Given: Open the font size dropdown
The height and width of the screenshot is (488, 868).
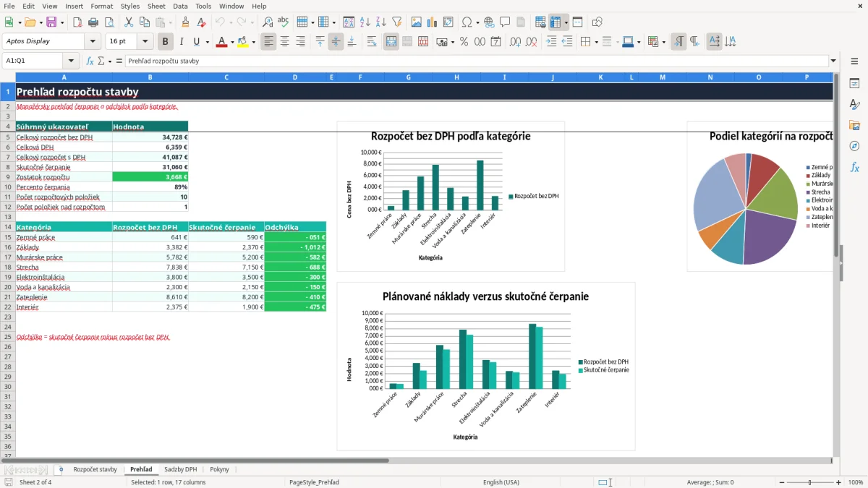Looking at the screenshot, I should (x=145, y=42).
